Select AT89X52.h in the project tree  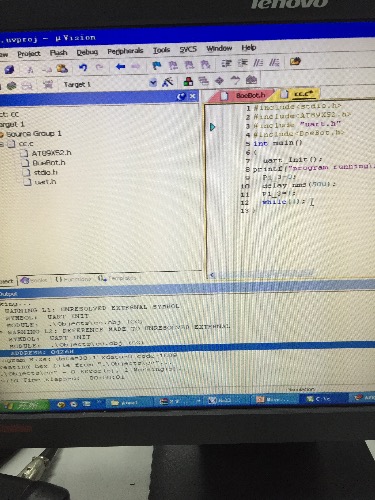(x=51, y=153)
